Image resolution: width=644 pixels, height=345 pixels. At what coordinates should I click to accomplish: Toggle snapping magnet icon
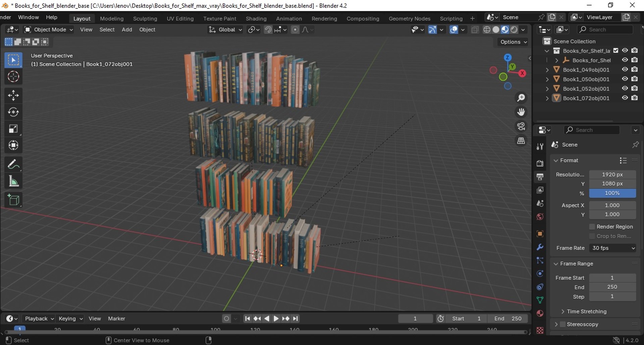pos(268,30)
